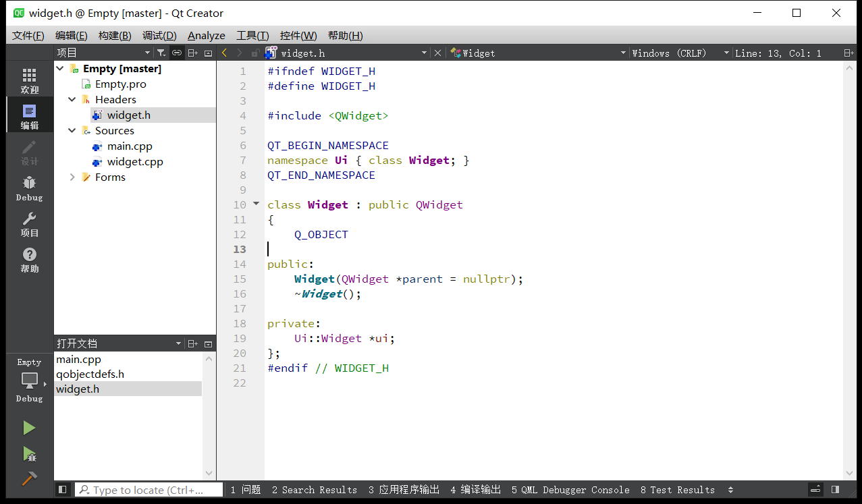Go back with the left arrow
Image resolution: width=862 pixels, height=504 pixels.
[x=224, y=53]
